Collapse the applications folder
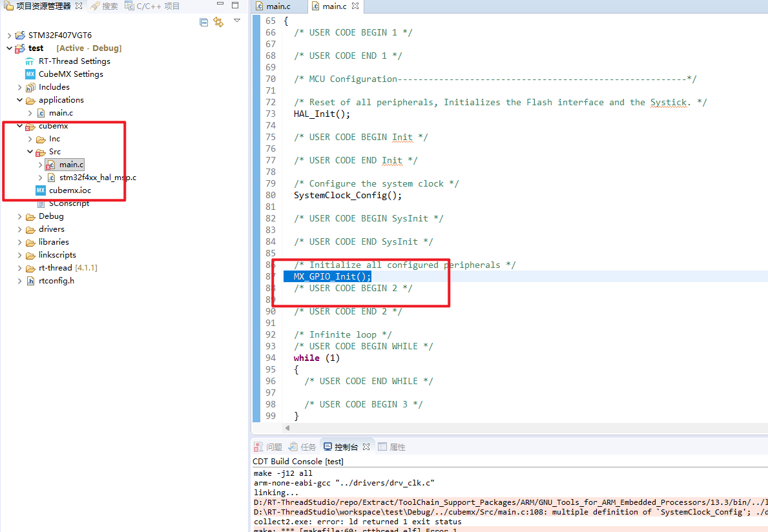768x532 pixels. point(19,100)
